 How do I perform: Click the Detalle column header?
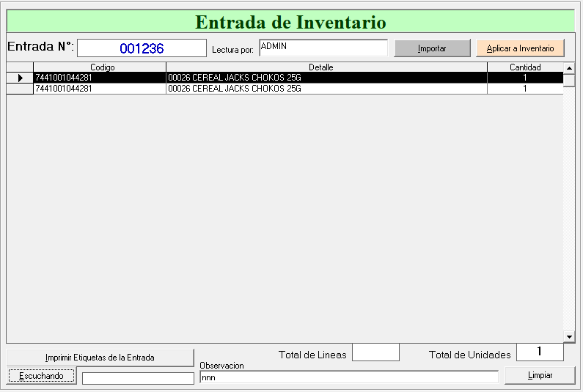point(326,67)
